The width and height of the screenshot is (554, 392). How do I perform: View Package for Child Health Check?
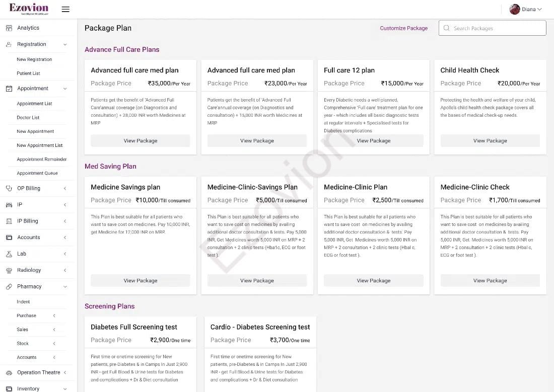click(490, 141)
